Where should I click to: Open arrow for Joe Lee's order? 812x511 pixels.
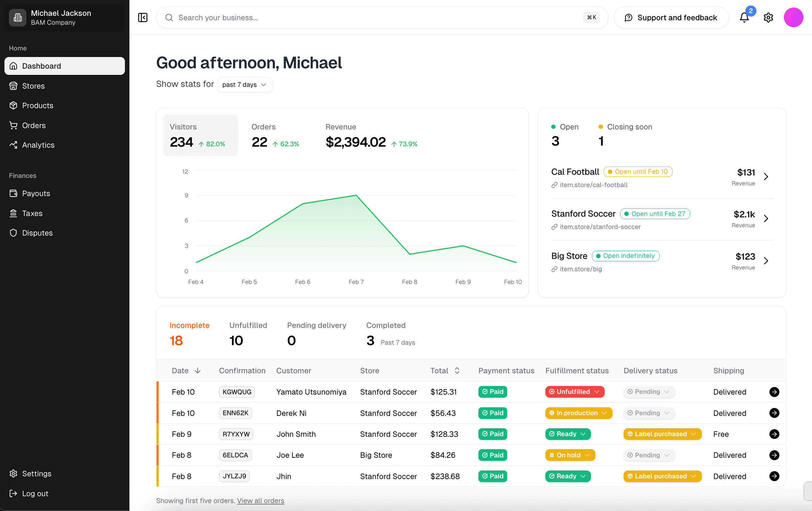pos(774,455)
